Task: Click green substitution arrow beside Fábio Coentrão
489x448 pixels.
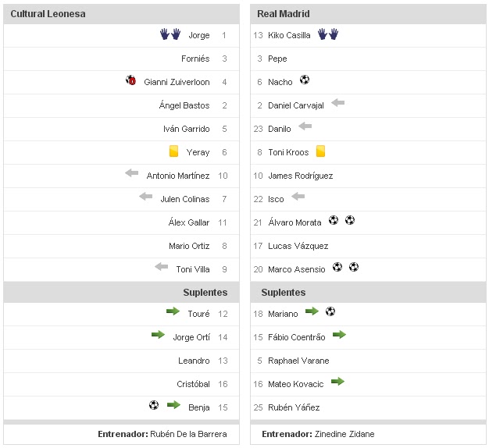Action: (338, 335)
